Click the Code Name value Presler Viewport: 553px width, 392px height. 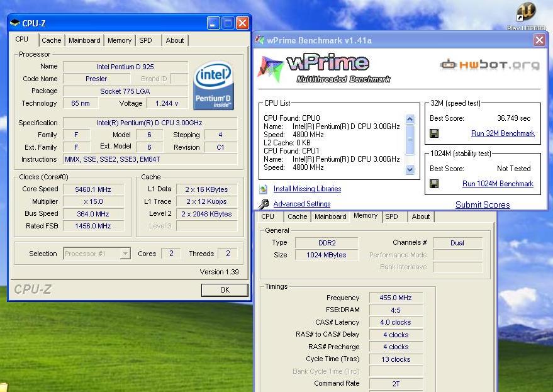click(96, 79)
